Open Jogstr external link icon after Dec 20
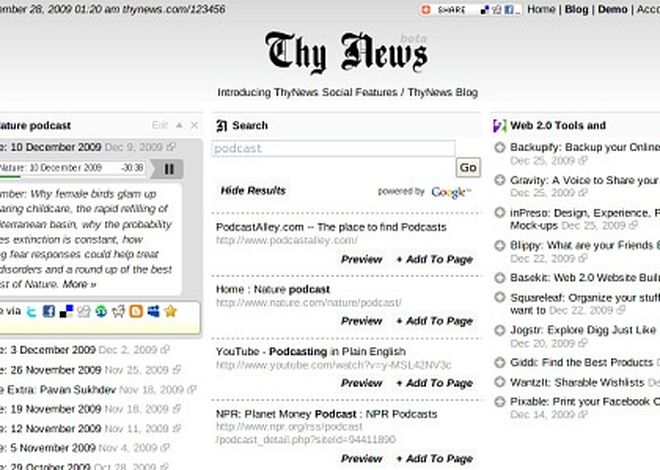Screen dimensions: 660x470 coord(583,343)
